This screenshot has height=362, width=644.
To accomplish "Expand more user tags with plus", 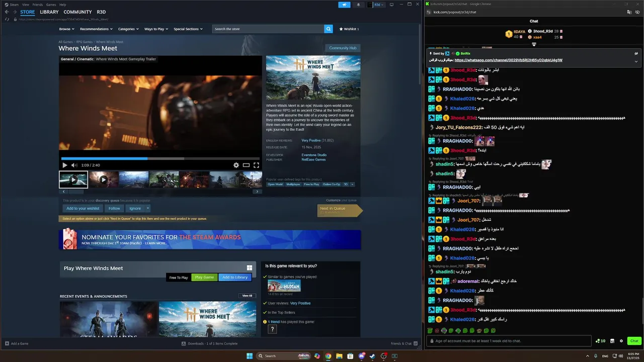I will 352,185.
